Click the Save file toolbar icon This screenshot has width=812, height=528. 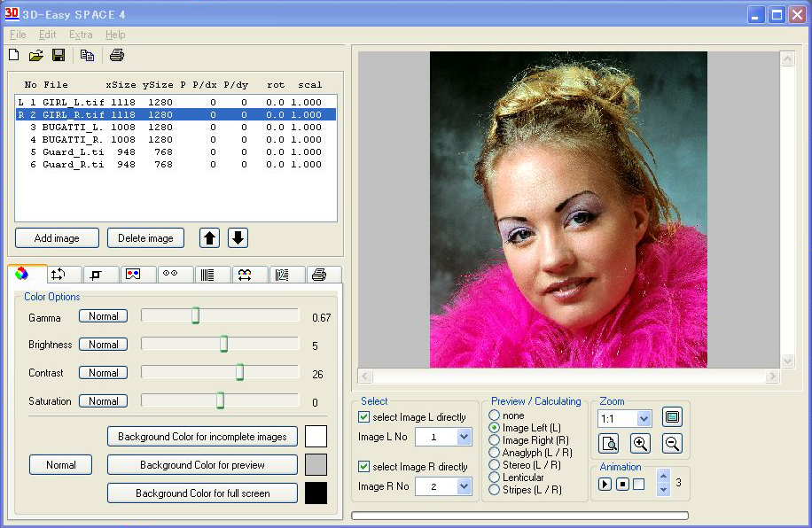point(59,56)
